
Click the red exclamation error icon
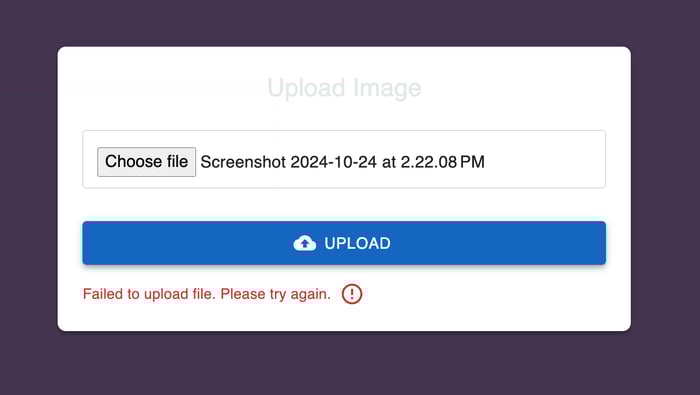click(352, 294)
